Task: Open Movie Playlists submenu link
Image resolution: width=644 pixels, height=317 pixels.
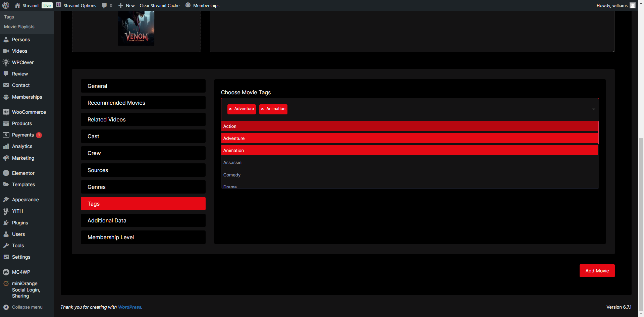Action: point(19,27)
